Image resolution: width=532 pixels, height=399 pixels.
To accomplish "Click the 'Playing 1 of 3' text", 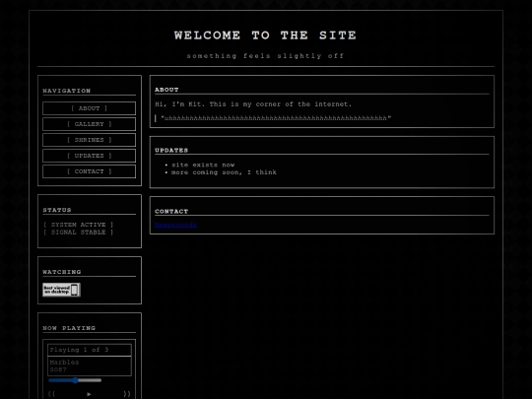I will [x=79, y=350].
